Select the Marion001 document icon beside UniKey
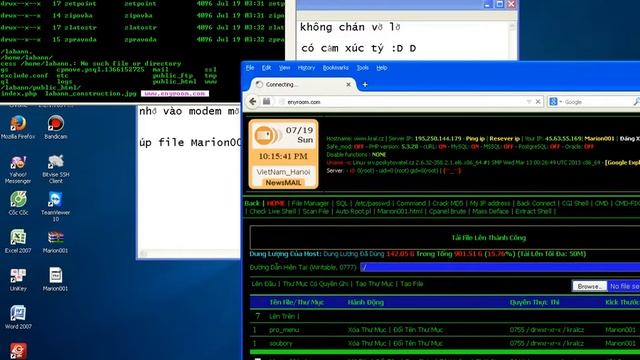Viewport: 640px width, 360px height. [x=56, y=279]
